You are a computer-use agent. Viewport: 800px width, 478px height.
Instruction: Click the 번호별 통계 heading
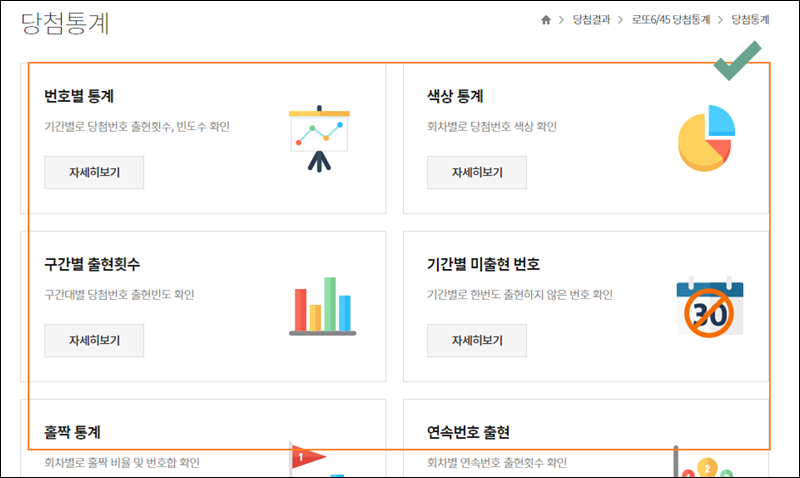[79, 96]
